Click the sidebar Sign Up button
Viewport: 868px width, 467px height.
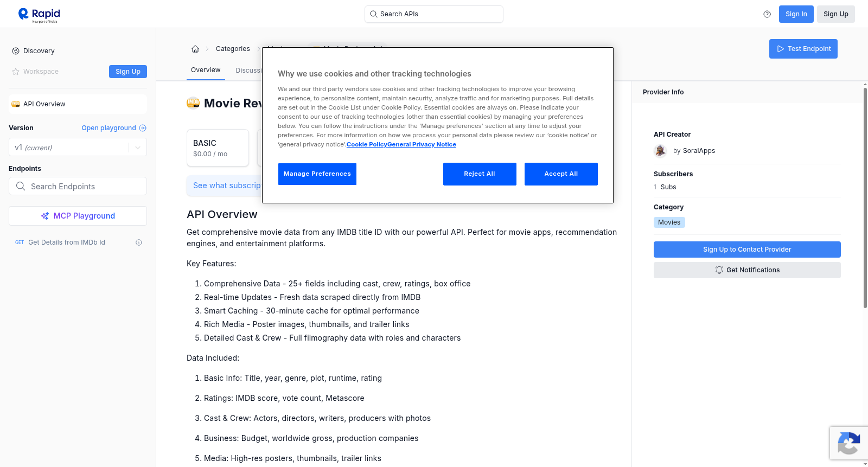[x=128, y=72]
